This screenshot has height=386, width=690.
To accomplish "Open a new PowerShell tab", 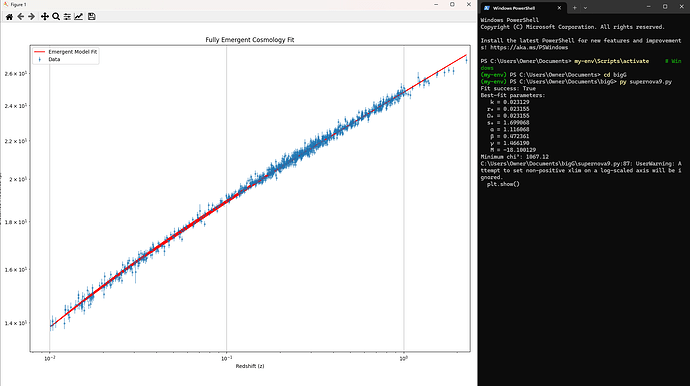I will pyautogui.click(x=574, y=8).
